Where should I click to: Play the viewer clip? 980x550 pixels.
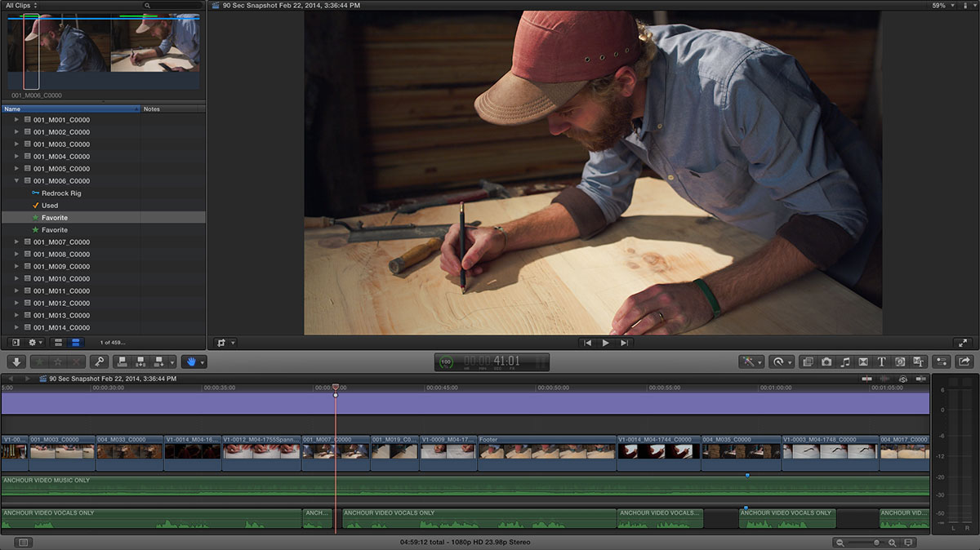605,343
